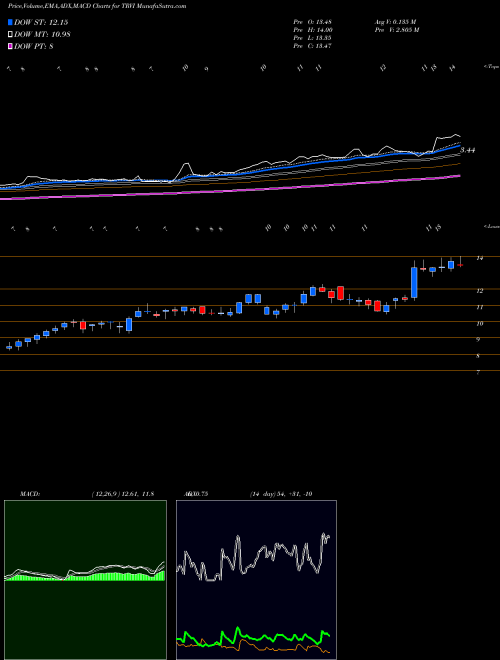This screenshot has height=660, width=500.
Task: Click the green MACD histogram chart
Action: [x=85, y=580]
